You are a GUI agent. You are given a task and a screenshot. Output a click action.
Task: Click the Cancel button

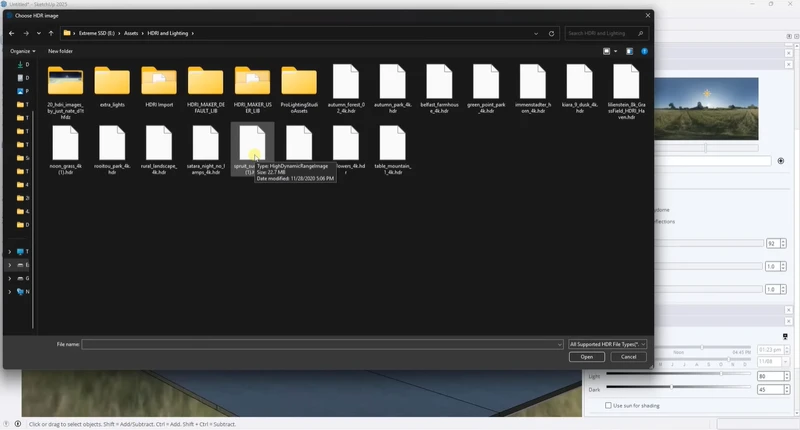pyautogui.click(x=628, y=356)
